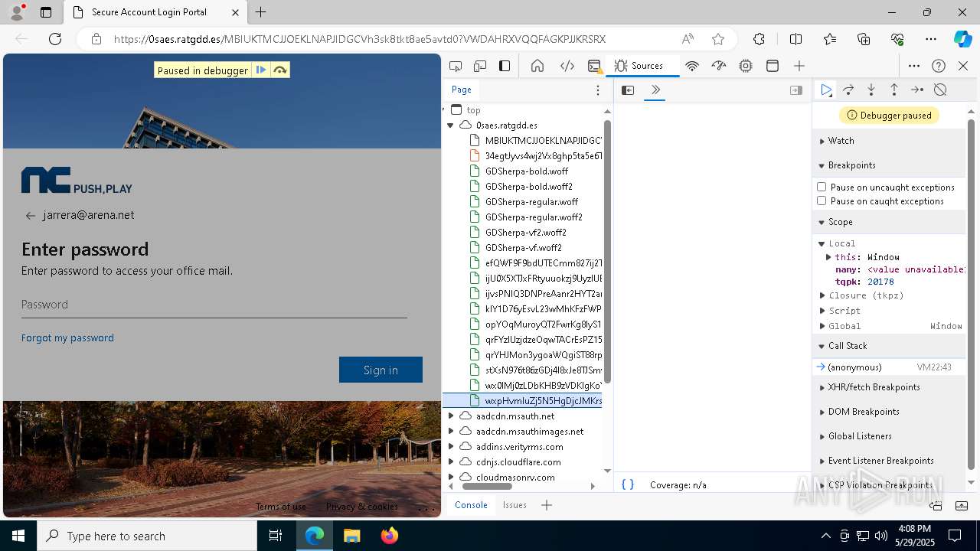Image resolution: width=980 pixels, height=551 pixels.
Task: Open DevTools help icon
Action: 939,66
